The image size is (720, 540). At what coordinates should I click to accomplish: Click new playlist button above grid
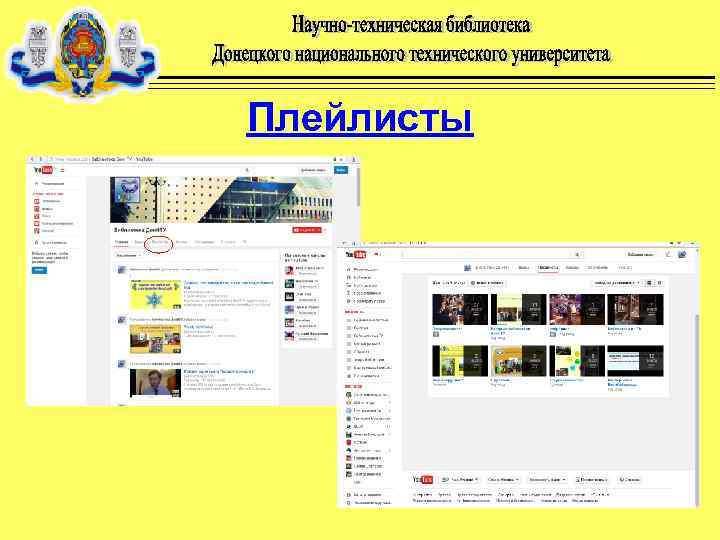[x=487, y=283]
